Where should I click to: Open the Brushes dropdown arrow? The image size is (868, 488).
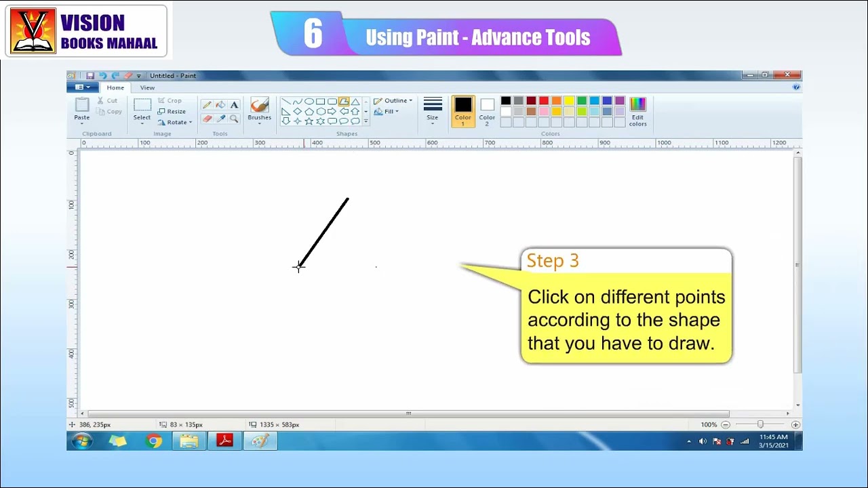click(x=259, y=123)
